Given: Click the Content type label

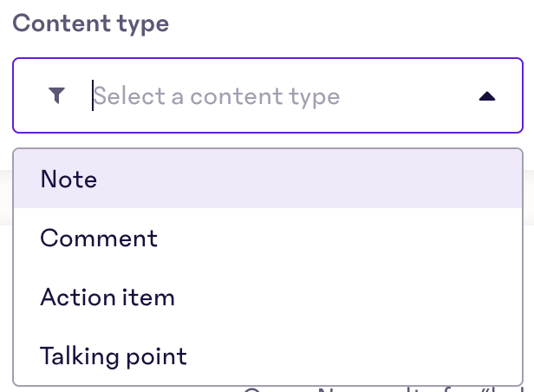Looking at the screenshot, I should point(90,23).
